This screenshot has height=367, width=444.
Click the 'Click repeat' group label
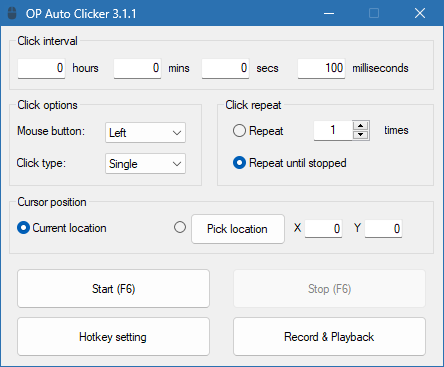click(253, 105)
